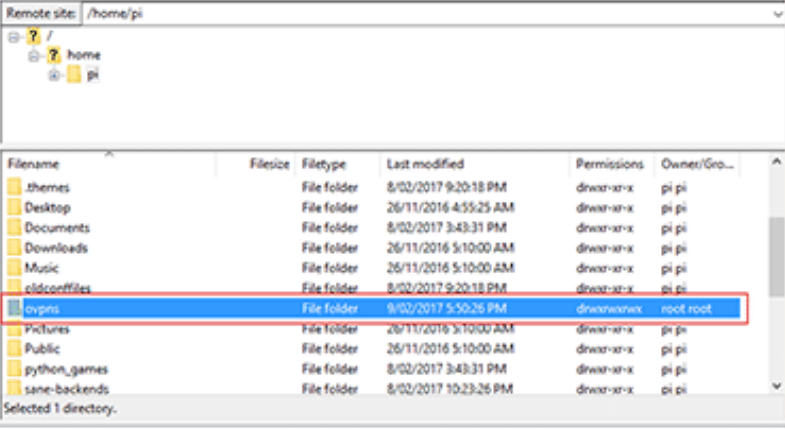This screenshot has width=785, height=429.
Task: Expand the pi folder tree node
Action: pyautogui.click(x=53, y=75)
